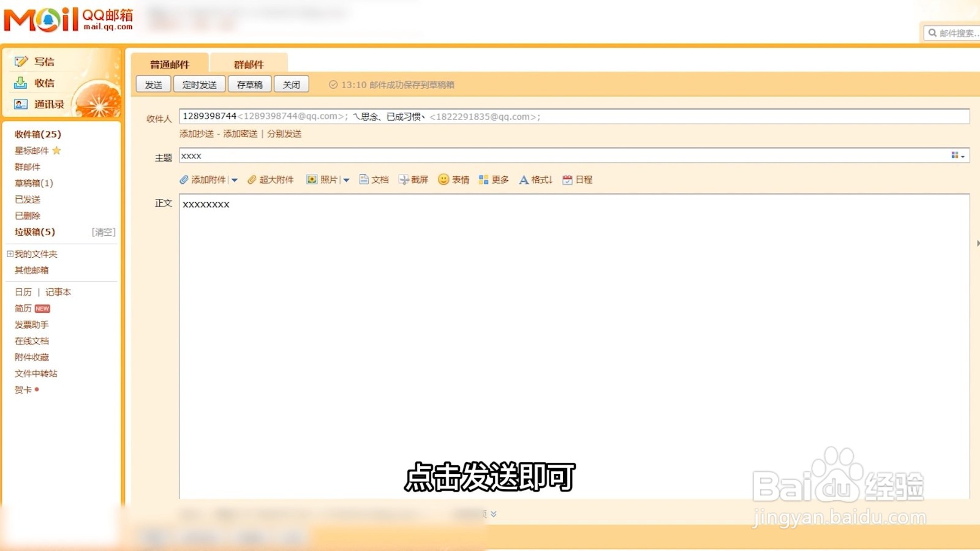Select the 添加附件 attachment icon
980x551 pixels.
[x=184, y=179]
